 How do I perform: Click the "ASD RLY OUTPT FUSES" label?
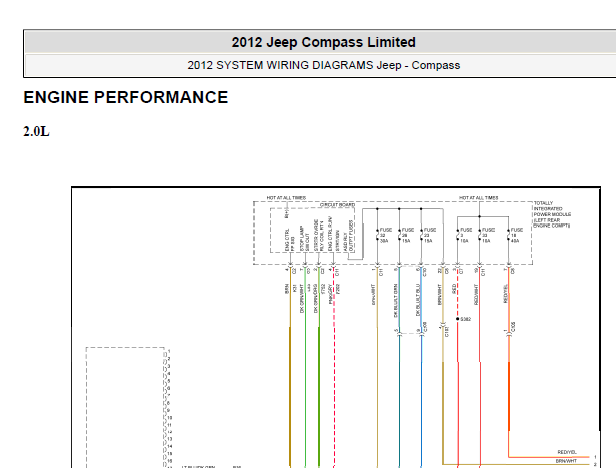pyautogui.click(x=348, y=236)
